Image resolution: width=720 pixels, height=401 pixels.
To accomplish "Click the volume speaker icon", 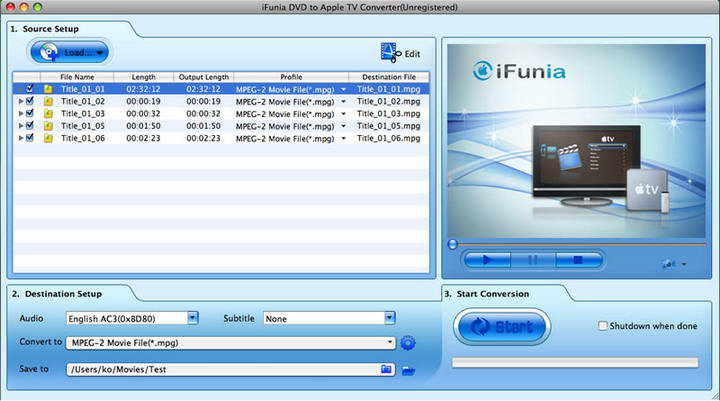I will coord(667,264).
